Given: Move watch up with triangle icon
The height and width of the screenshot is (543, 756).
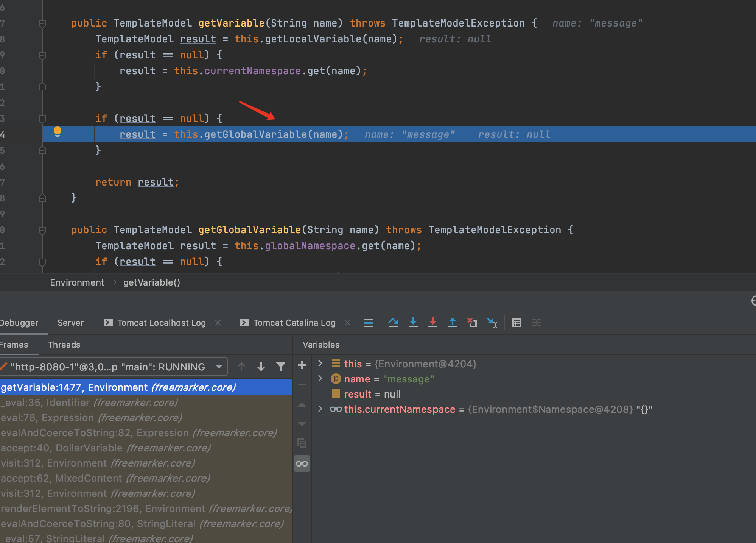Looking at the screenshot, I should (302, 405).
